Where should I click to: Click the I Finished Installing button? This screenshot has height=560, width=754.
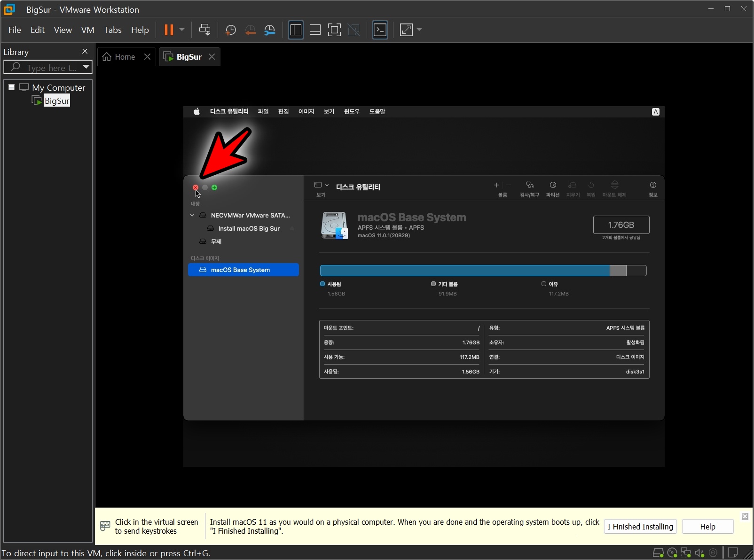[640, 527]
